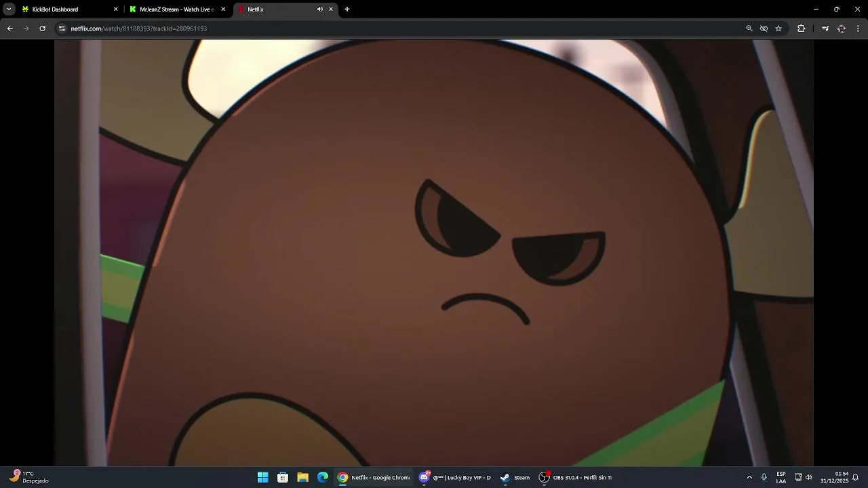
Task: Open Discord Lucky Boy VIP taskbar window
Action: pos(456,477)
